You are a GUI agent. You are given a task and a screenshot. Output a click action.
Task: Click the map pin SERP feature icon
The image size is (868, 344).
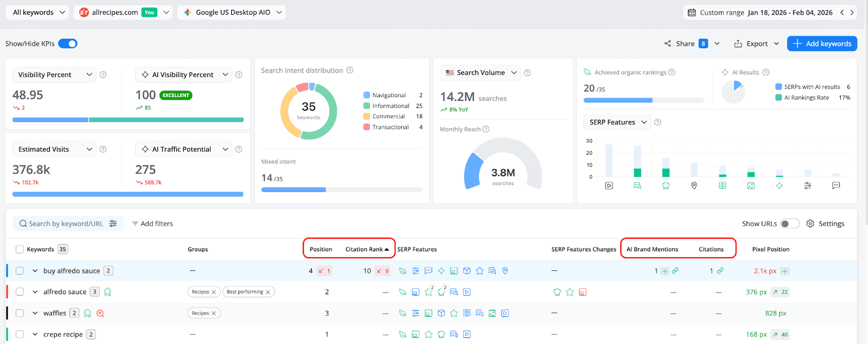click(x=694, y=186)
